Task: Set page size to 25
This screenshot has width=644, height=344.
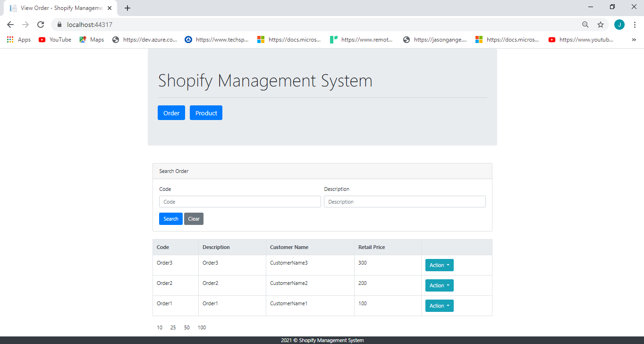Action: click(x=173, y=327)
